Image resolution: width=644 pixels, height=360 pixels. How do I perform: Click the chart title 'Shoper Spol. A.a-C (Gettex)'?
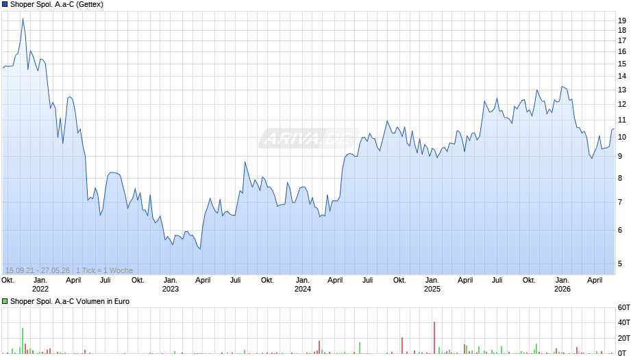pos(57,5)
